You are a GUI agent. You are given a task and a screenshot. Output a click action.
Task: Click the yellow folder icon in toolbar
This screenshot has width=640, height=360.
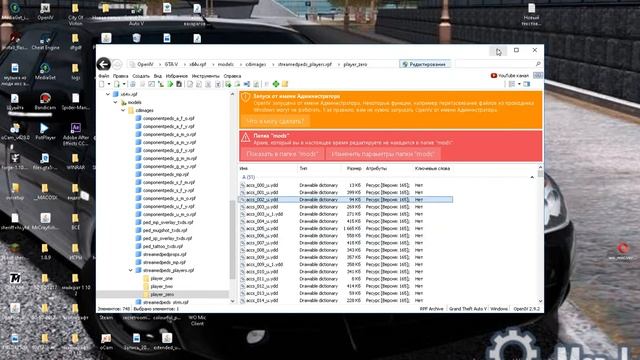[285, 84]
